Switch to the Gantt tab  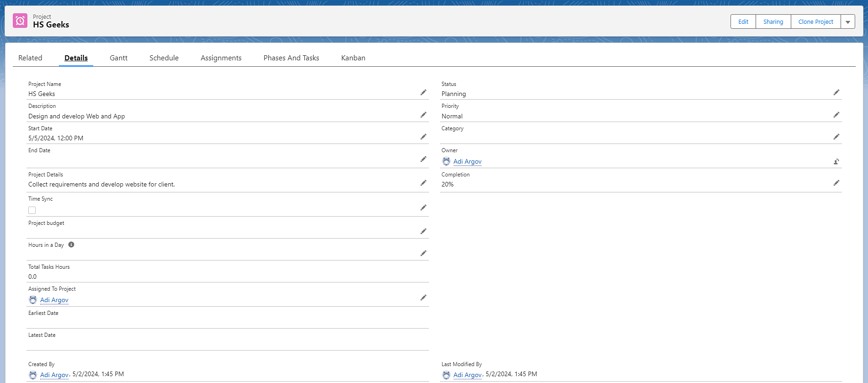point(118,58)
